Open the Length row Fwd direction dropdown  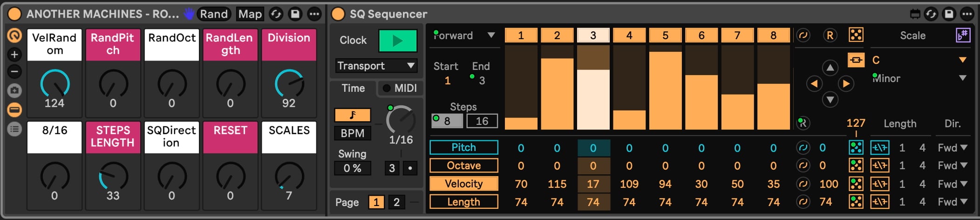click(x=953, y=202)
